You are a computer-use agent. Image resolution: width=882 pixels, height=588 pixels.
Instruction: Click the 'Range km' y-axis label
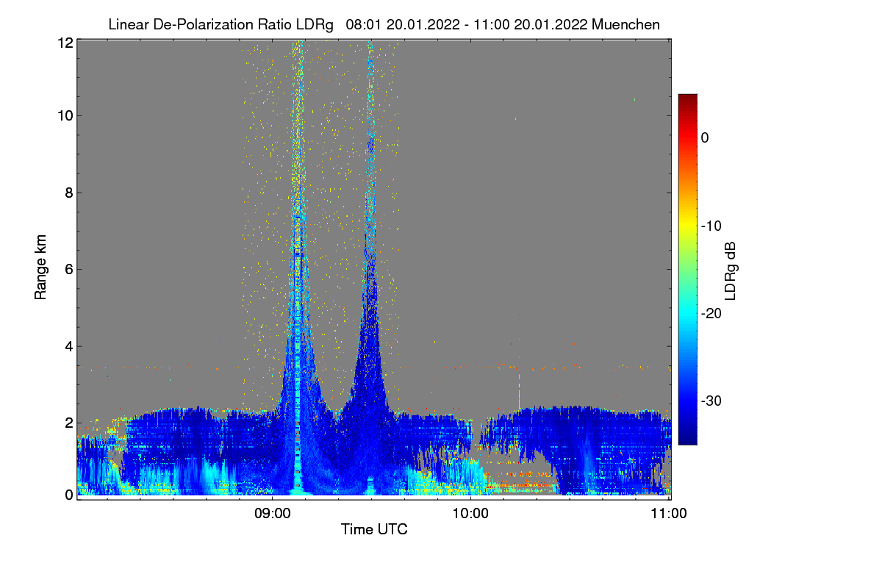point(41,268)
